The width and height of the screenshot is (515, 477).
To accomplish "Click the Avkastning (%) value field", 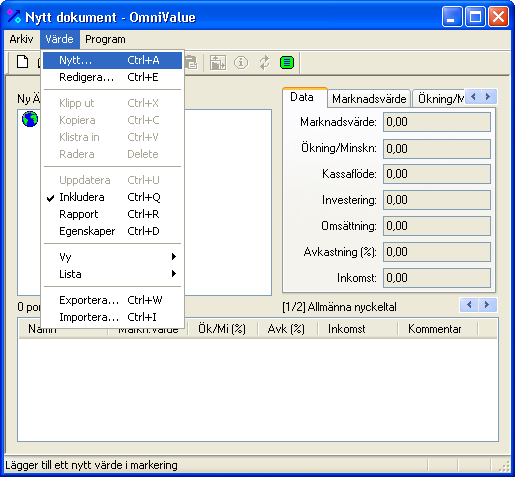I will (437, 252).
